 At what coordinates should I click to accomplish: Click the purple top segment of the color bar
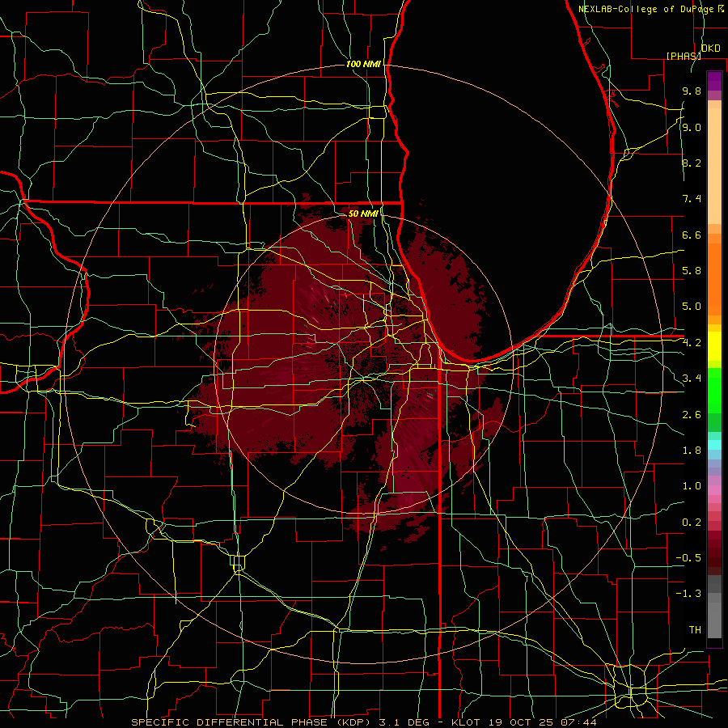click(714, 81)
